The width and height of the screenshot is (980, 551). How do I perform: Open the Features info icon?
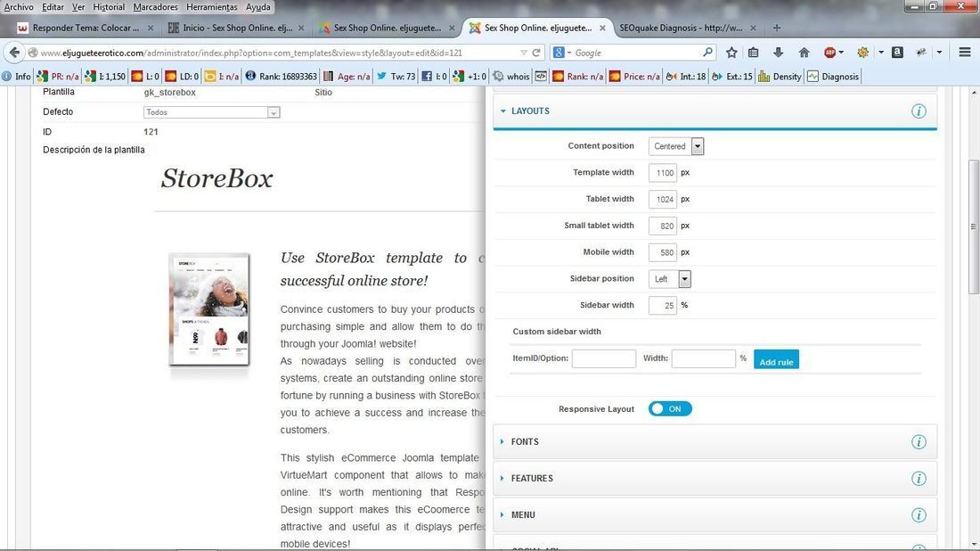coord(919,479)
